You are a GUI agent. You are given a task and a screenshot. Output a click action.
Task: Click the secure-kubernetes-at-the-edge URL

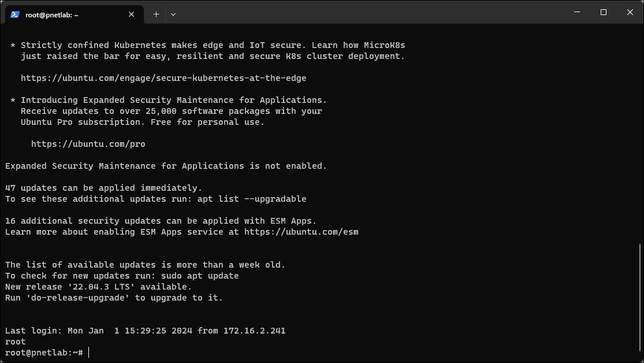pos(163,78)
